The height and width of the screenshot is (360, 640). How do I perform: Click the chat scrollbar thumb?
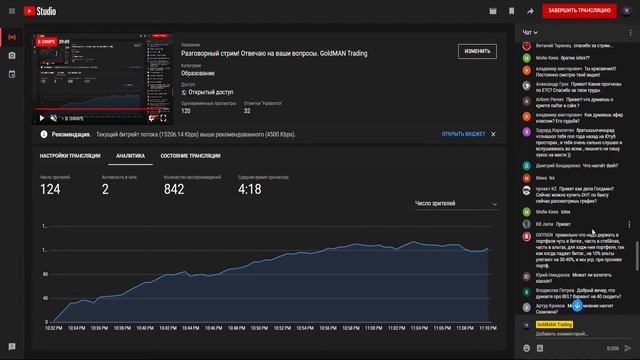click(637, 256)
